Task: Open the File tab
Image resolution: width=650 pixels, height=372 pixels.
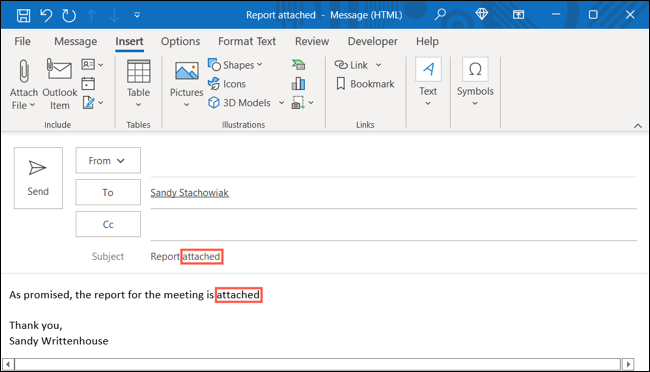Action: pos(22,41)
